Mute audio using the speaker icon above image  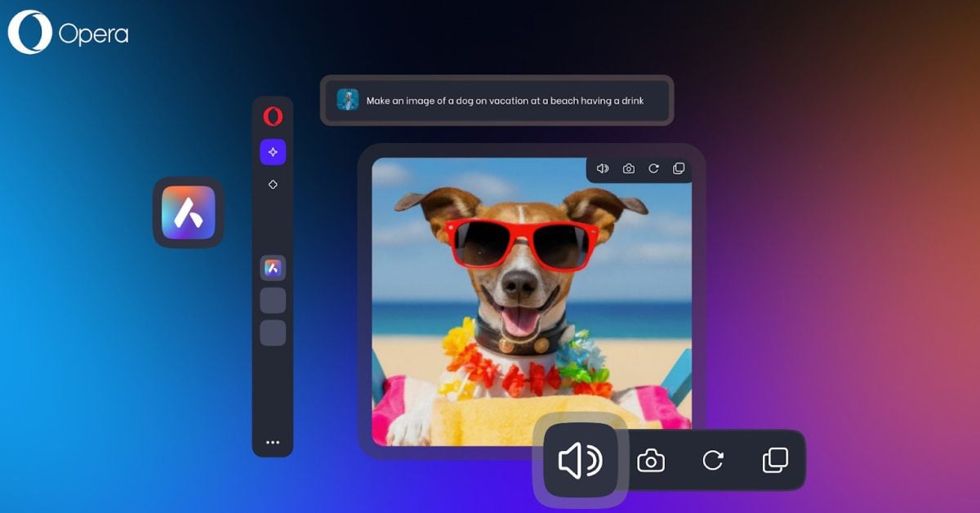(603, 168)
